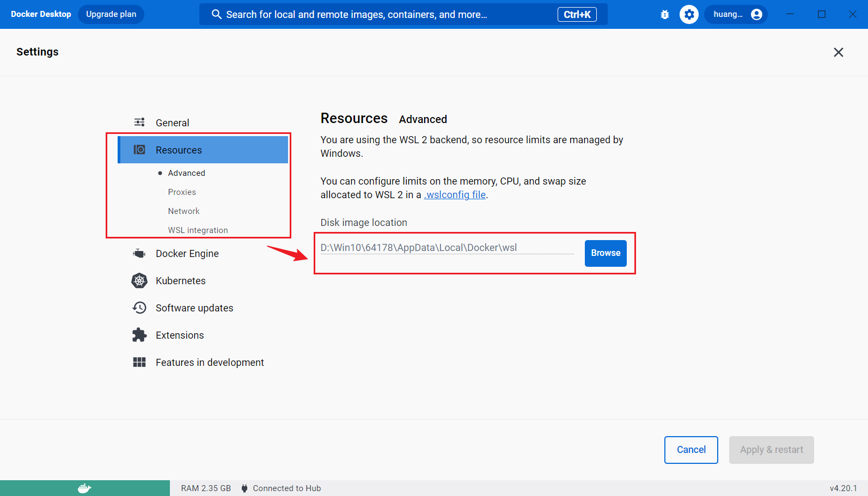The height and width of the screenshot is (496, 868).
Task: Click the Resources disk icon
Action: 139,150
